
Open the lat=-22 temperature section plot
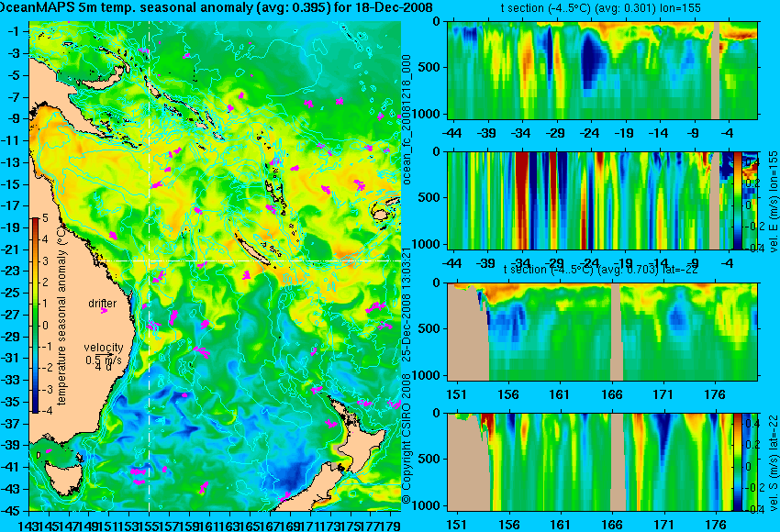pyautogui.click(x=602, y=332)
